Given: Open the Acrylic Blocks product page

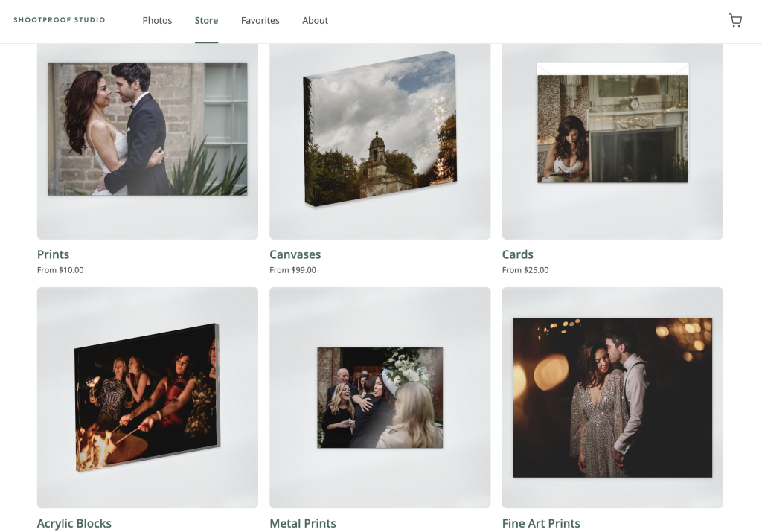Looking at the screenshot, I should click(74, 523).
